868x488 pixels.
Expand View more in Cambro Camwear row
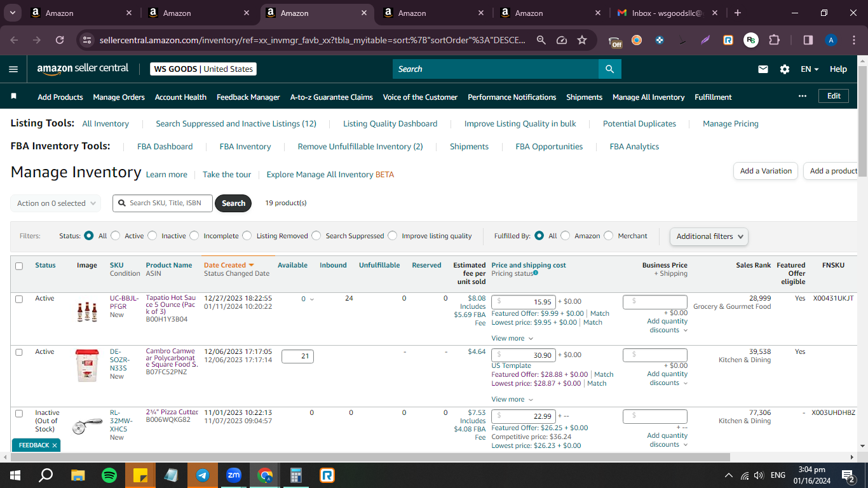[x=512, y=399]
